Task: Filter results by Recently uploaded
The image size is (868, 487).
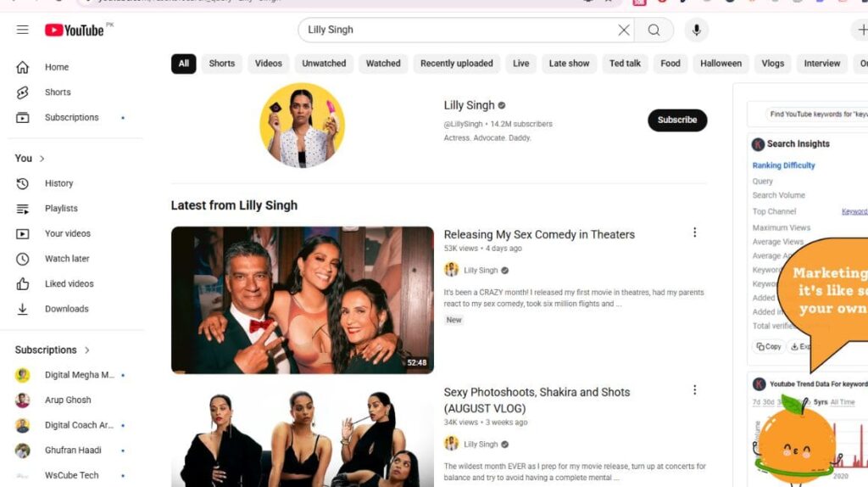Action: [x=456, y=64]
